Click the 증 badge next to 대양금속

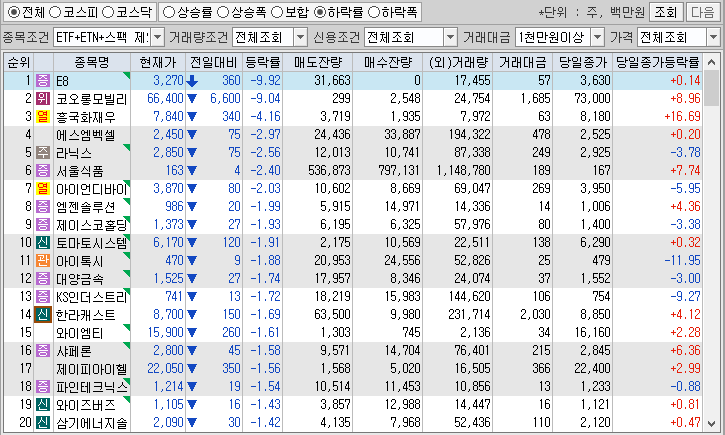pos(43,279)
